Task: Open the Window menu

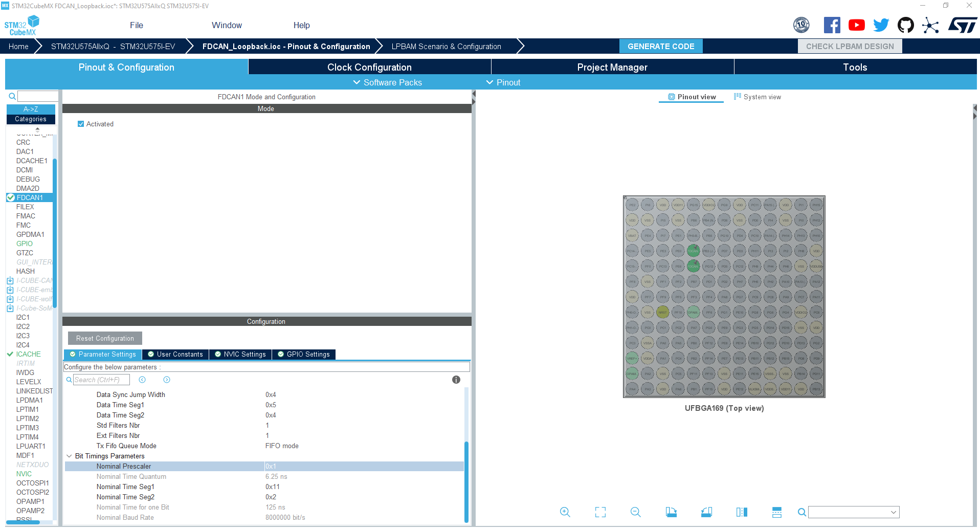Action: (227, 25)
